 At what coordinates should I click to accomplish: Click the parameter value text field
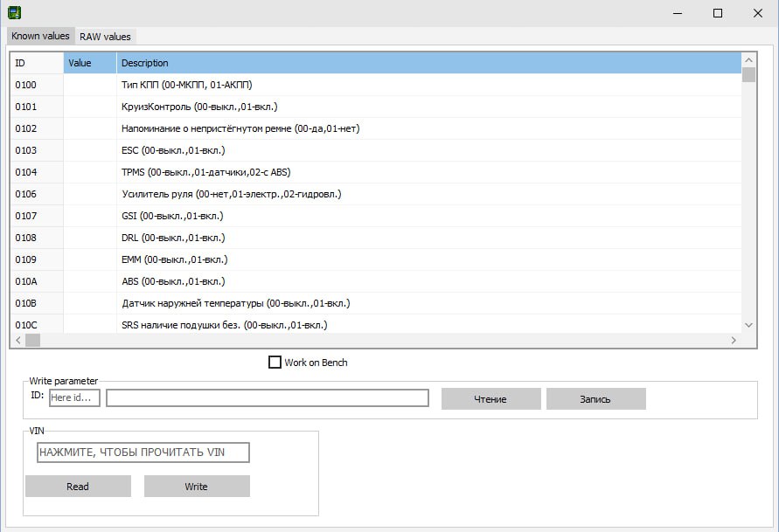tap(268, 398)
